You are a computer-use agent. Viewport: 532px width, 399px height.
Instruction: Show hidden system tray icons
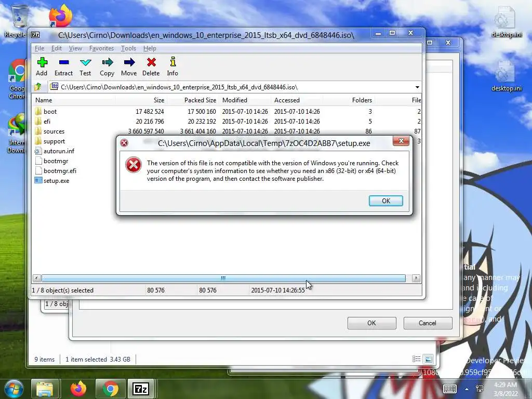pos(467,389)
